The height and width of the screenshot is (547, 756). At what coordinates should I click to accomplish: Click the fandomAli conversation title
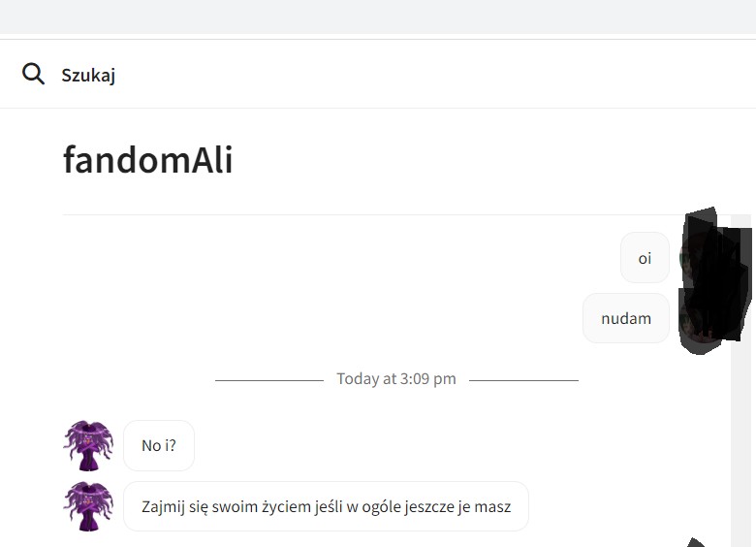tap(147, 160)
